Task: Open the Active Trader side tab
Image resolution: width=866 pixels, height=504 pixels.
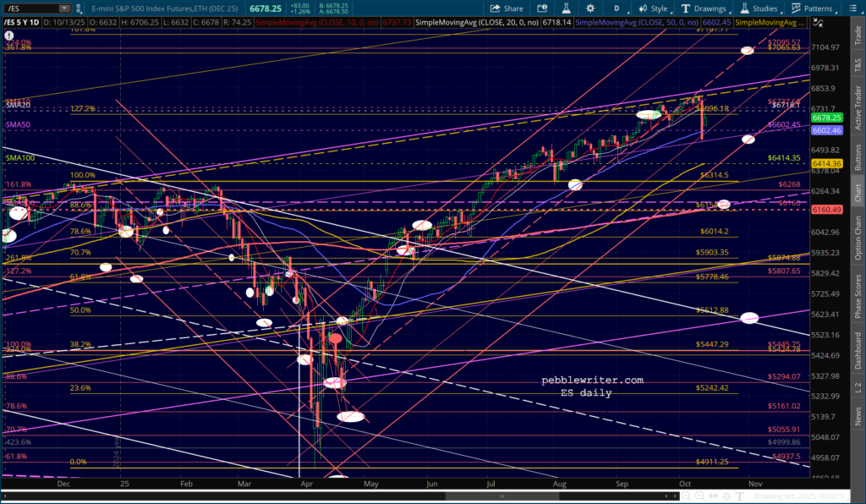Action: tap(858, 107)
